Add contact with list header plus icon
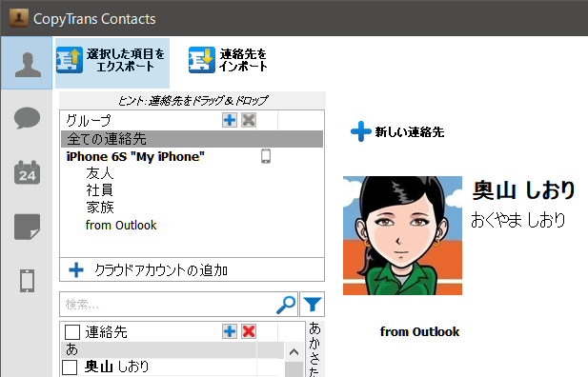Screen dimensions: 588x377 pos(230,331)
